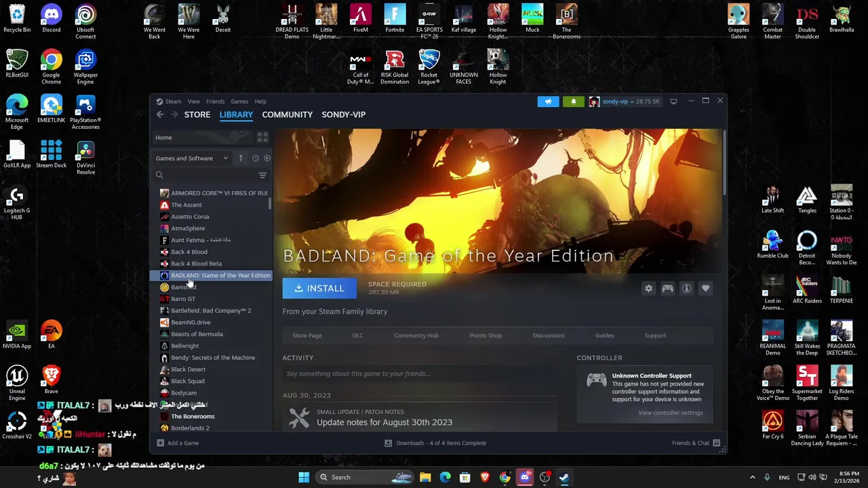Open BADLAND Guides link
868x488 pixels.
[604, 335]
